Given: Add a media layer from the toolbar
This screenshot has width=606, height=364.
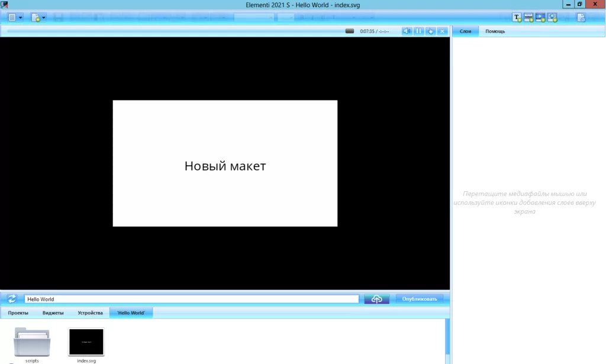Looking at the screenshot, I should coord(540,17).
